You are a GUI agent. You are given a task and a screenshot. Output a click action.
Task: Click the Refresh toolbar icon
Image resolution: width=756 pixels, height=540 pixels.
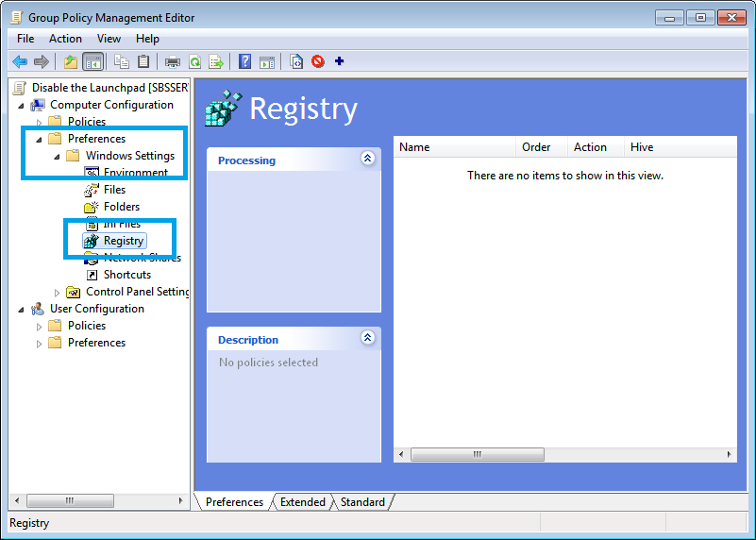click(x=194, y=61)
